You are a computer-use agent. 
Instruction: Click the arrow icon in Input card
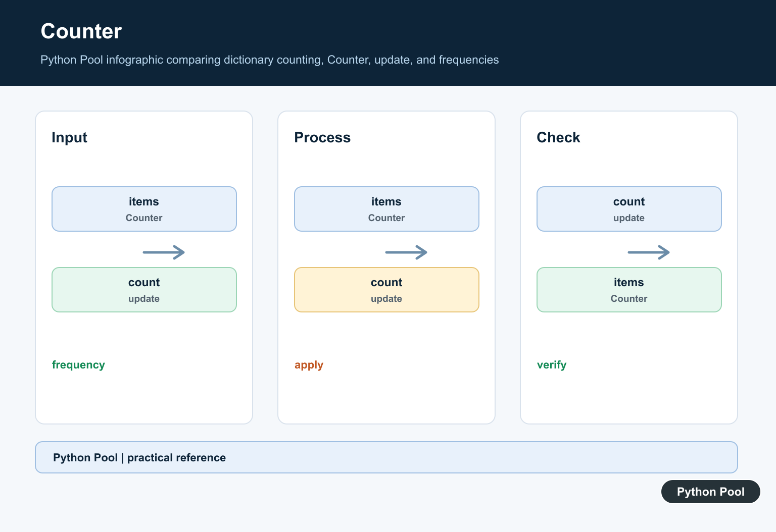click(164, 252)
